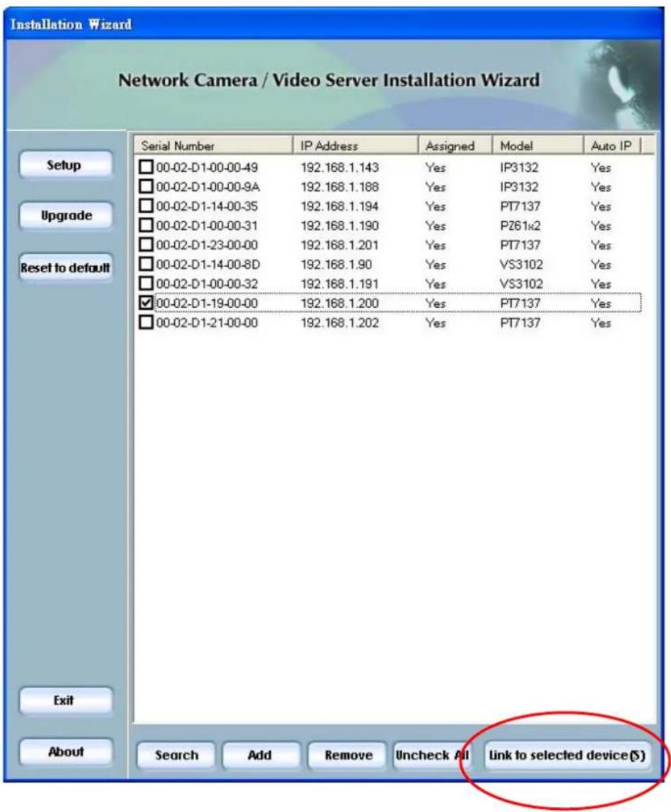
Task: Click the Model column header
Action: click(x=538, y=146)
